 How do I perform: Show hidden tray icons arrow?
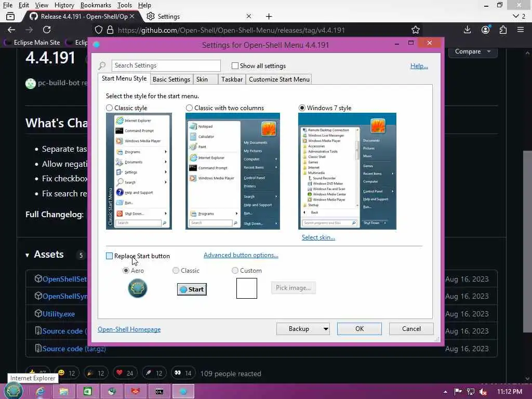point(445,392)
